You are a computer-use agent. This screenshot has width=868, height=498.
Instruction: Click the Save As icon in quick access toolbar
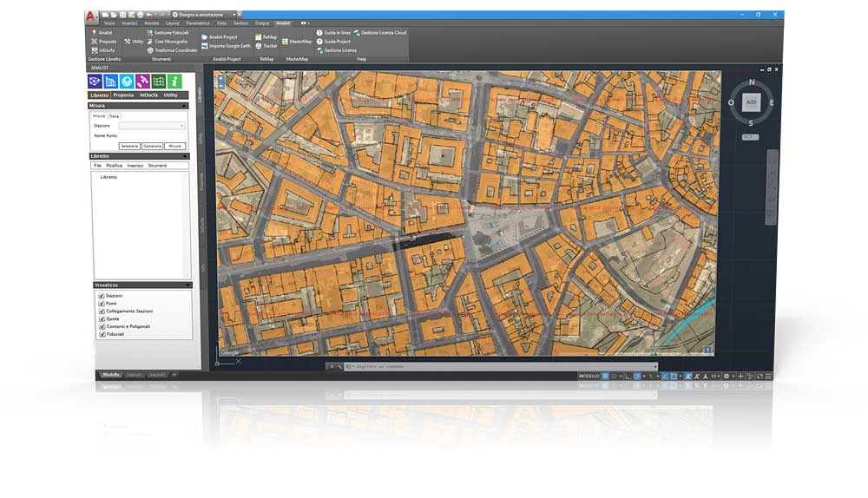131,15
